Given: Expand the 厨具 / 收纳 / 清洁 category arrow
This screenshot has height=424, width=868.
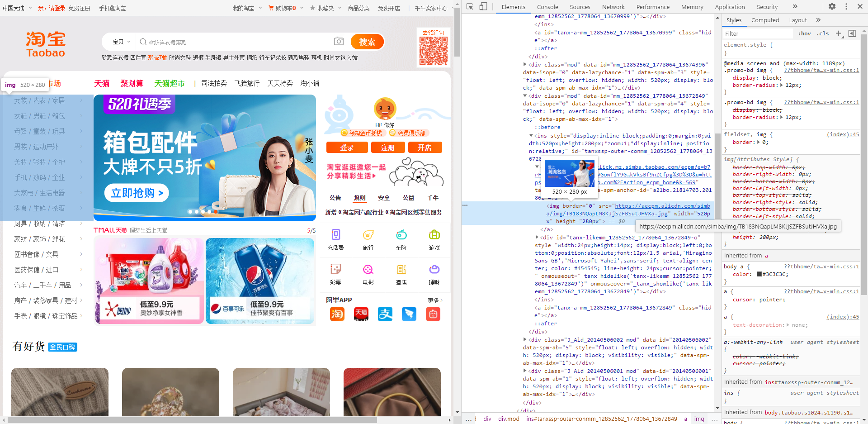Looking at the screenshot, I should pyautogui.click(x=81, y=224).
